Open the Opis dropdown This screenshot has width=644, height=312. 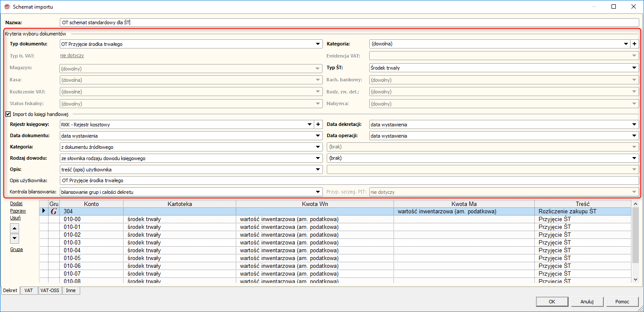click(318, 170)
